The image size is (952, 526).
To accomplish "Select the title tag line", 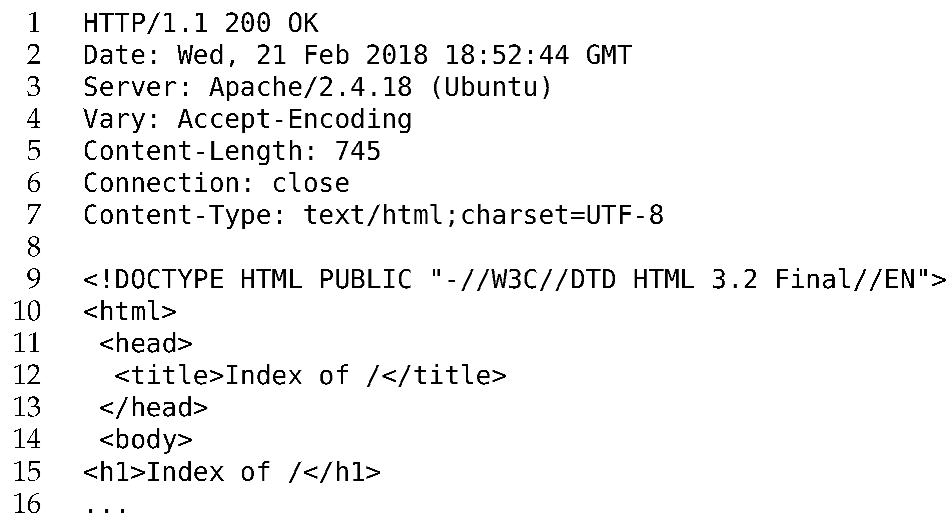I will click(x=310, y=375).
